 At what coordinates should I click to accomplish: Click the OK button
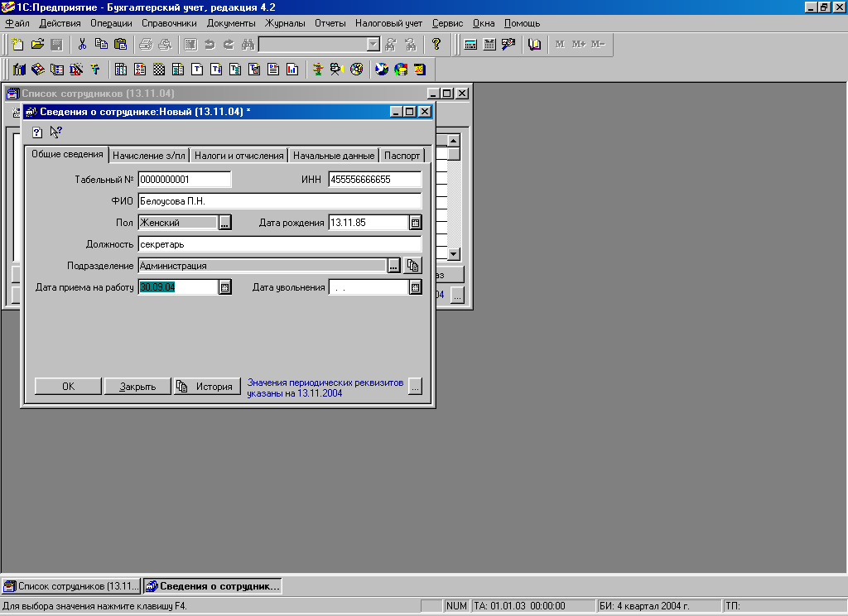(x=68, y=387)
